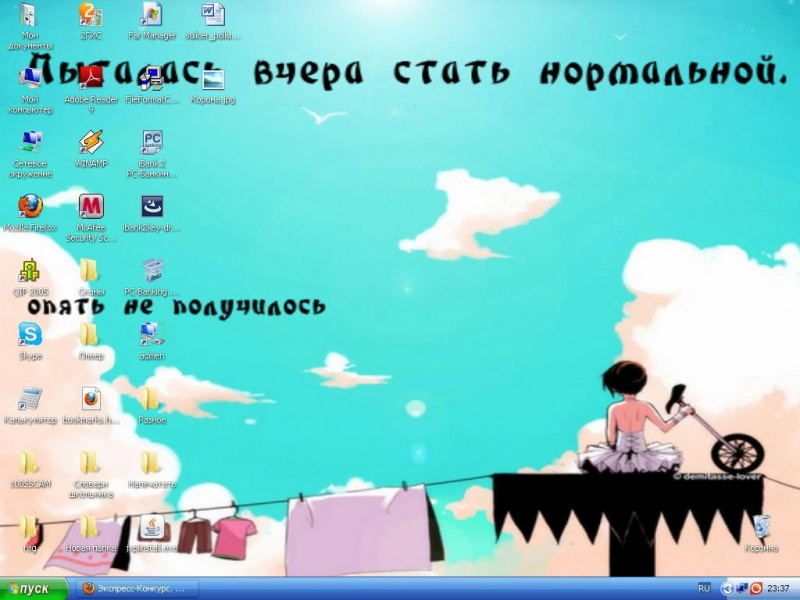Select the Корзина recycle bin

point(761,527)
